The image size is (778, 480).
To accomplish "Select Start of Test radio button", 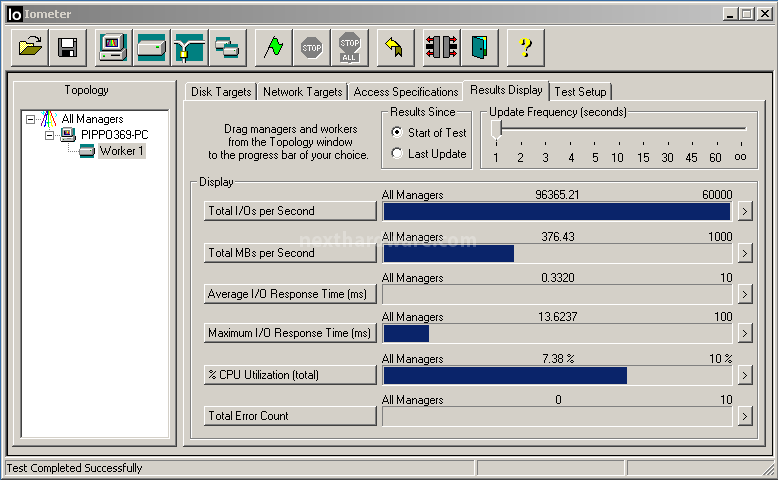I will click(396, 132).
